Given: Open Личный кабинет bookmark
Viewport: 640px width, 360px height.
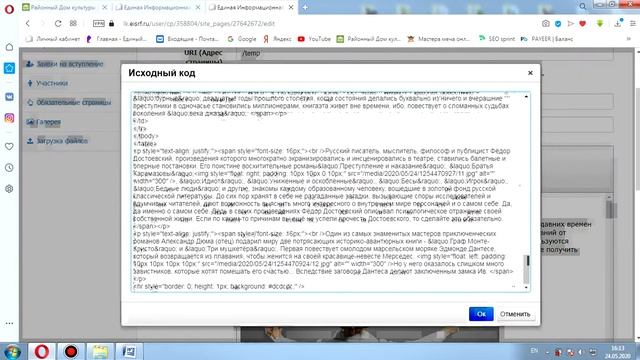Looking at the screenshot, I should point(53,39).
